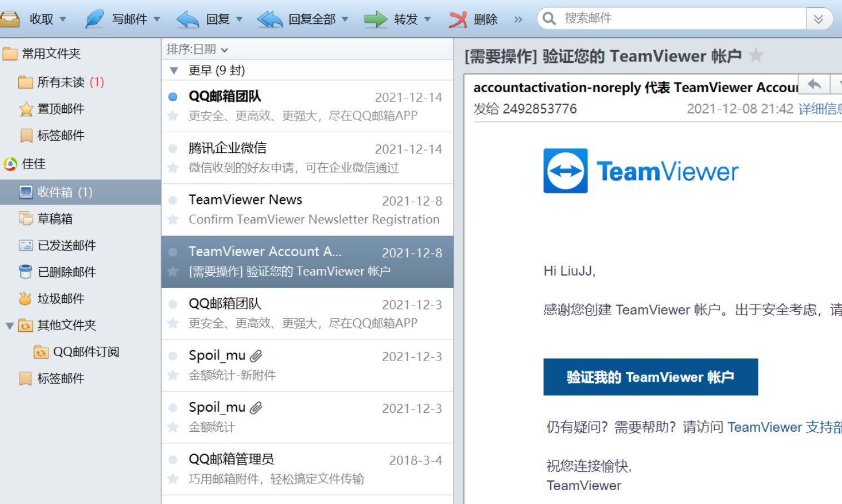
Task: Open the 收取 dropdown arrow
Action: [63, 19]
